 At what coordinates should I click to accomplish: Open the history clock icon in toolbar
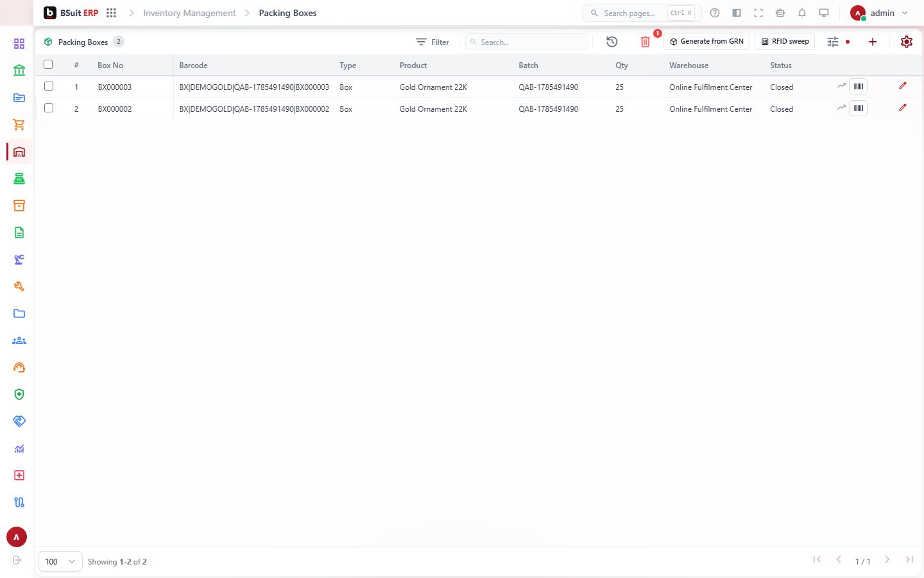tap(612, 42)
